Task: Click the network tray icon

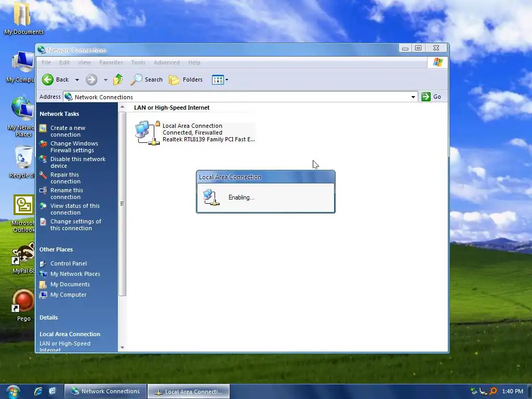Action: pyautogui.click(x=483, y=392)
